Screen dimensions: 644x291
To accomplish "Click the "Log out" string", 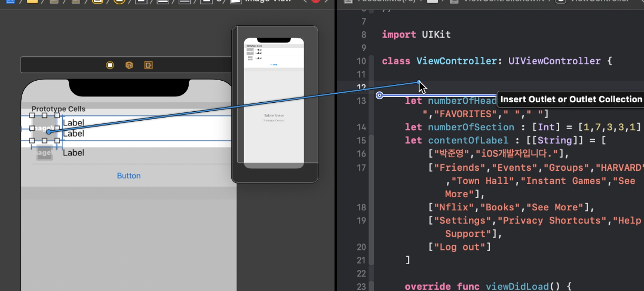I will tap(460, 247).
